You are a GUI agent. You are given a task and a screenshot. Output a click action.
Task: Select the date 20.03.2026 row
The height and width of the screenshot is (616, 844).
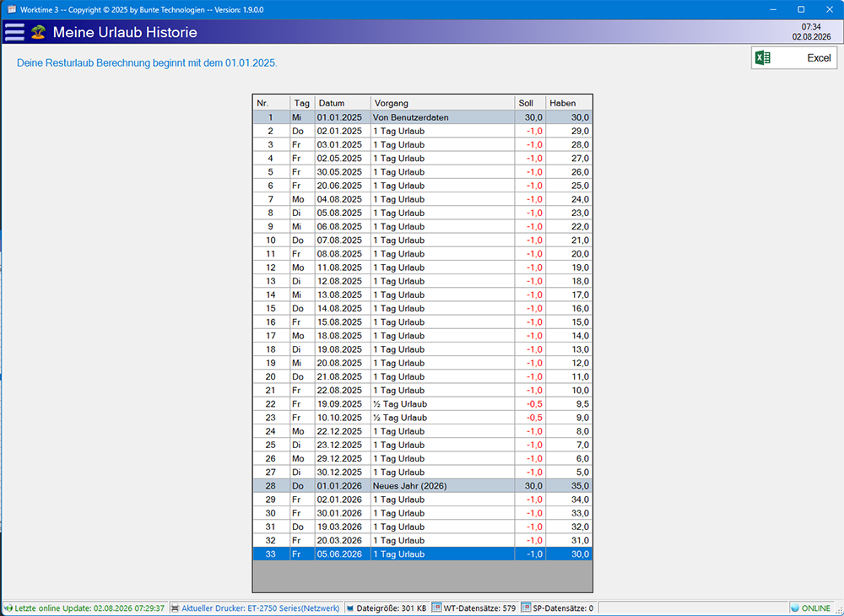(423, 541)
